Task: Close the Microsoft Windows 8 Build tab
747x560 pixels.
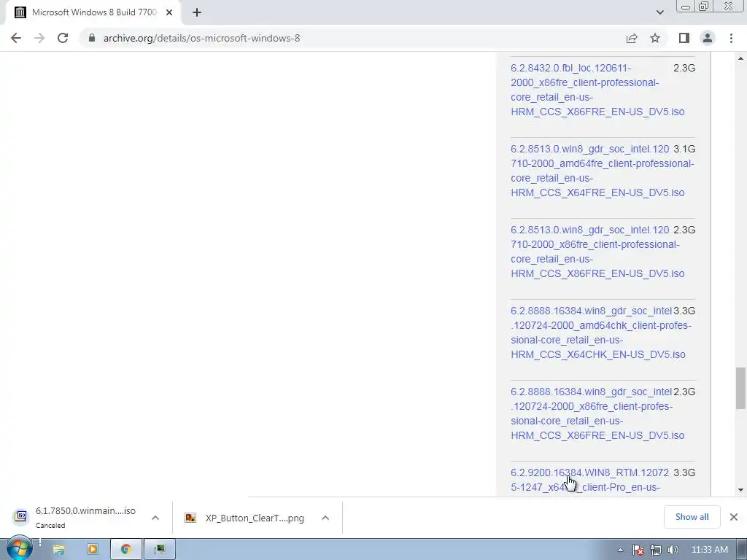Action: click(169, 12)
